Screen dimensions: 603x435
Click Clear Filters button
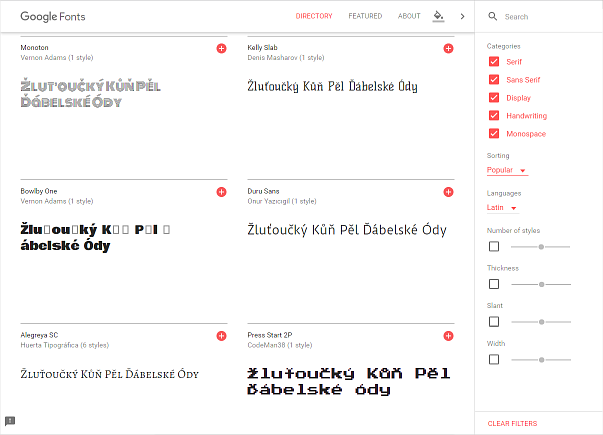pyautogui.click(x=512, y=423)
